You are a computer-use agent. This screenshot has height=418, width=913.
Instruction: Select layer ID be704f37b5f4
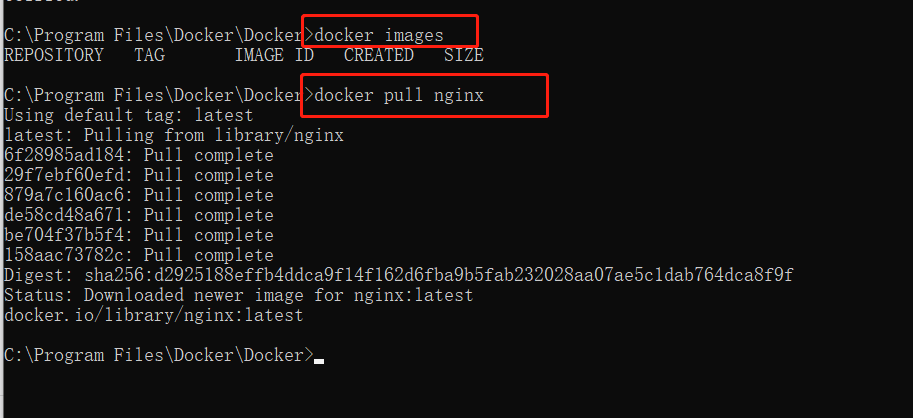click(64, 235)
